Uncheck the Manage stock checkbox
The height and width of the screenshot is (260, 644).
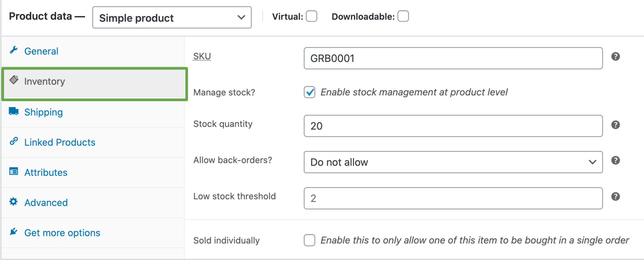tap(309, 92)
